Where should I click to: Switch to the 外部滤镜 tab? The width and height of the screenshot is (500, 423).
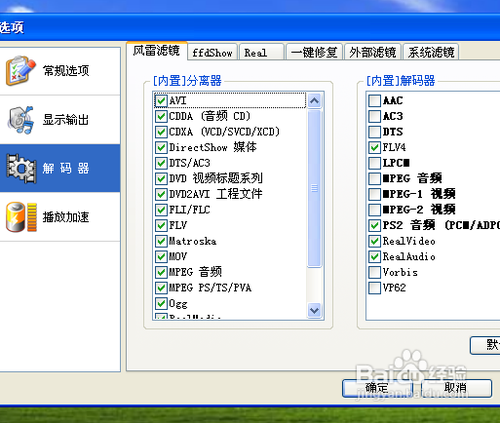click(x=373, y=52)
